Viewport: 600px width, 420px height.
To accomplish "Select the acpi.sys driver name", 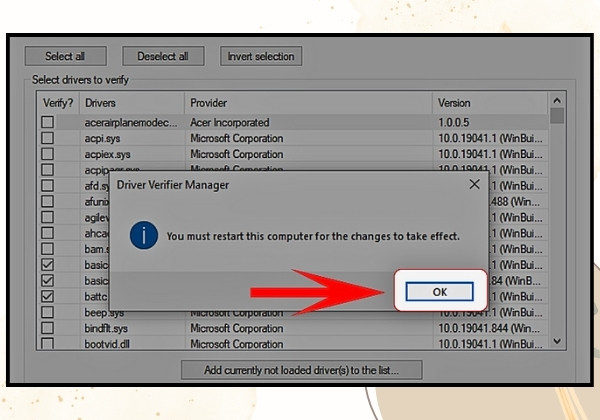I will [102, 138].
